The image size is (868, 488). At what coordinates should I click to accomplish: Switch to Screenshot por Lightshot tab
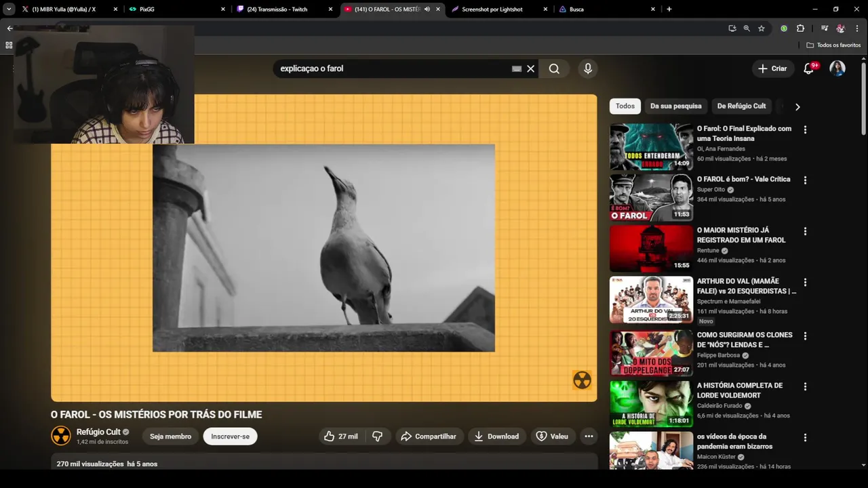pyautogui.click(x=498, y=9)
